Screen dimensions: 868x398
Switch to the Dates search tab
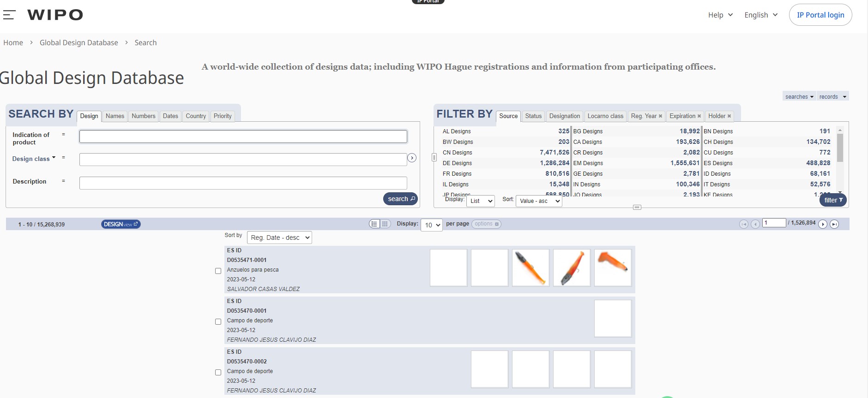(170, 116)
